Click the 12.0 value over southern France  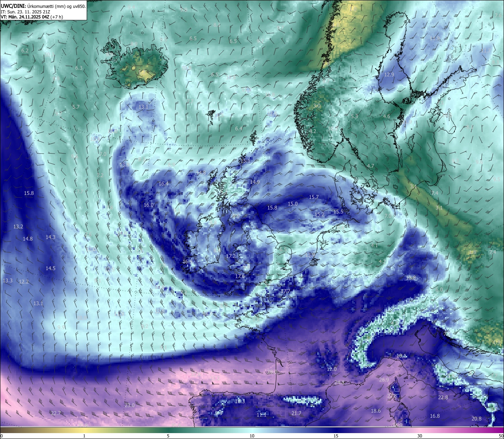tap(332, 369)
